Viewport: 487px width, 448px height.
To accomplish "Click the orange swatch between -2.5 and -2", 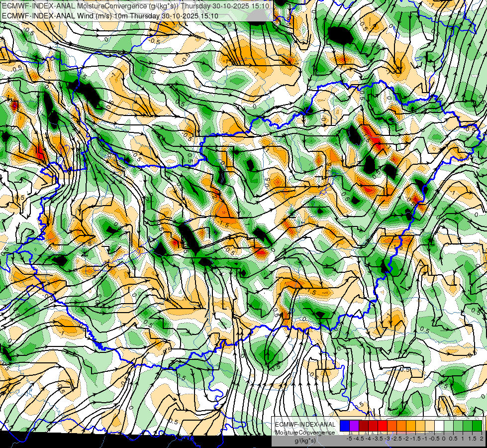I will [401, 426].
